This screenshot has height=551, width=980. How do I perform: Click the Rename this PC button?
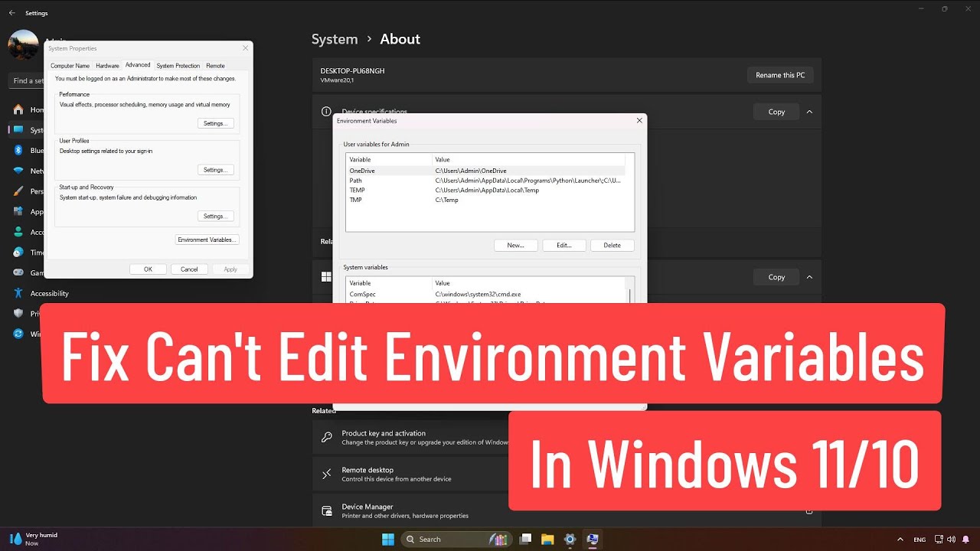780,75
